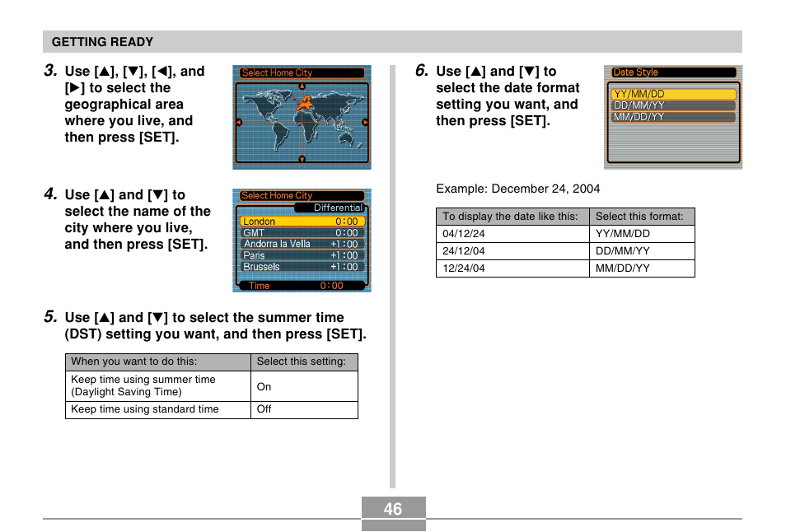Click the 'Off' cell in DST table
Screen dimensions: 786x532
click(304, 410)
